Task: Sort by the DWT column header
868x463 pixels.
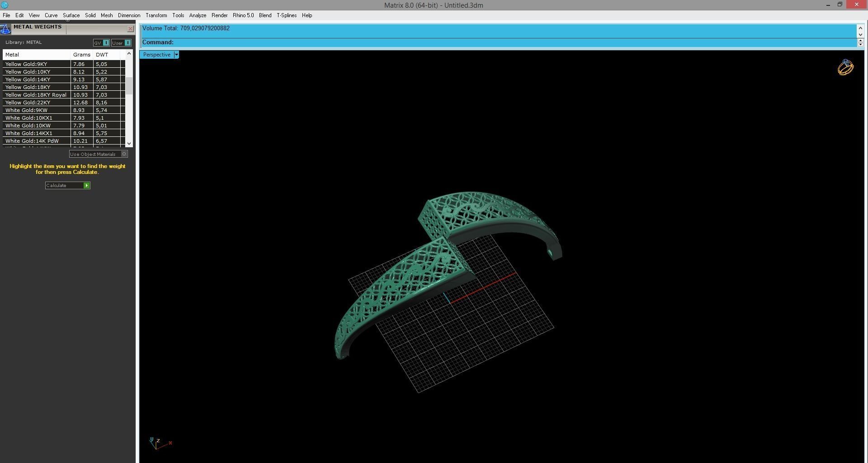Action: (107, 55)
